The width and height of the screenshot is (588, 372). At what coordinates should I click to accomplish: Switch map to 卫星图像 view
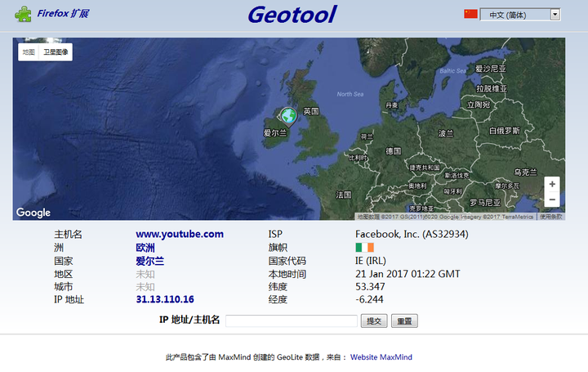[56, 52]
